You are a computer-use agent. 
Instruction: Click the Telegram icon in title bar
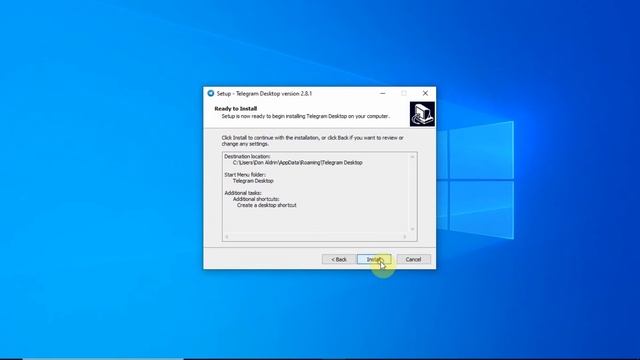tap(211, 93)
